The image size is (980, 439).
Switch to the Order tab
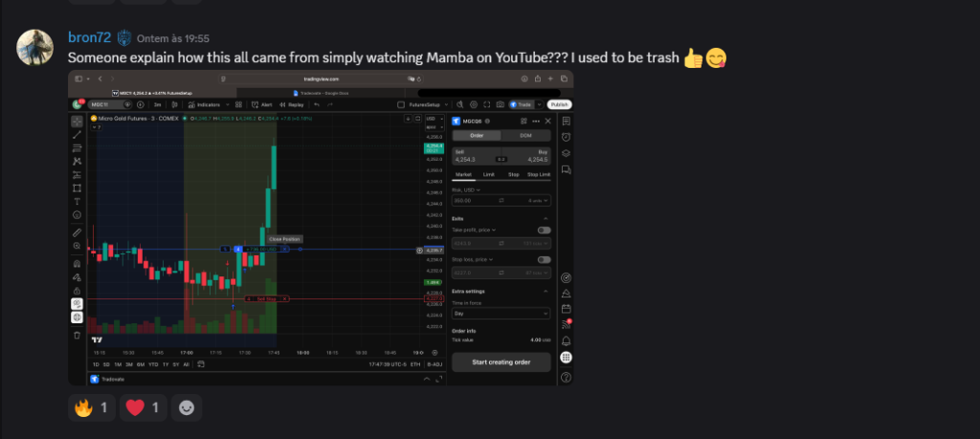point(477,136)
